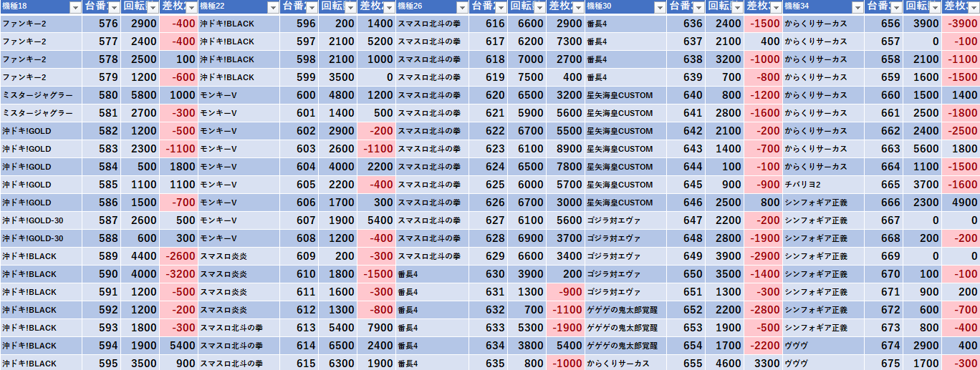Select the 沖ドキ!GOLD-30 cell in row 587
The height and width of the screenshot is (370, 980).
41,220
